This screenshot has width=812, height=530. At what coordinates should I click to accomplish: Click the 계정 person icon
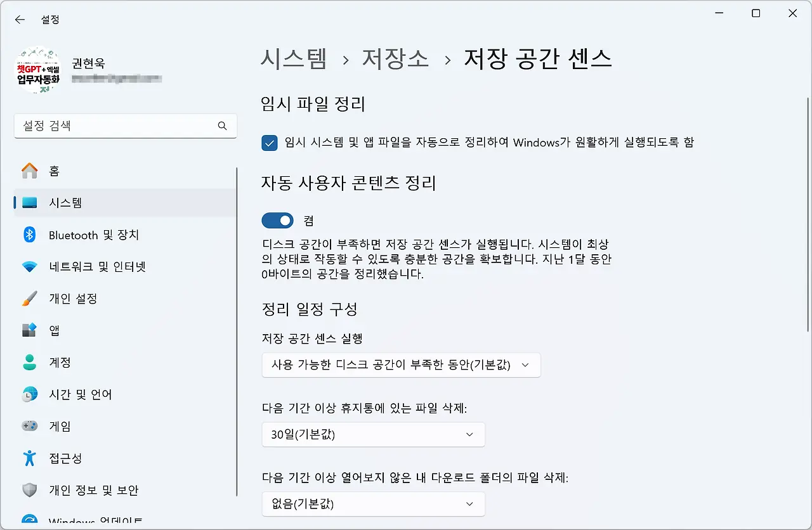pyautogui.click(x=30, y=362)
